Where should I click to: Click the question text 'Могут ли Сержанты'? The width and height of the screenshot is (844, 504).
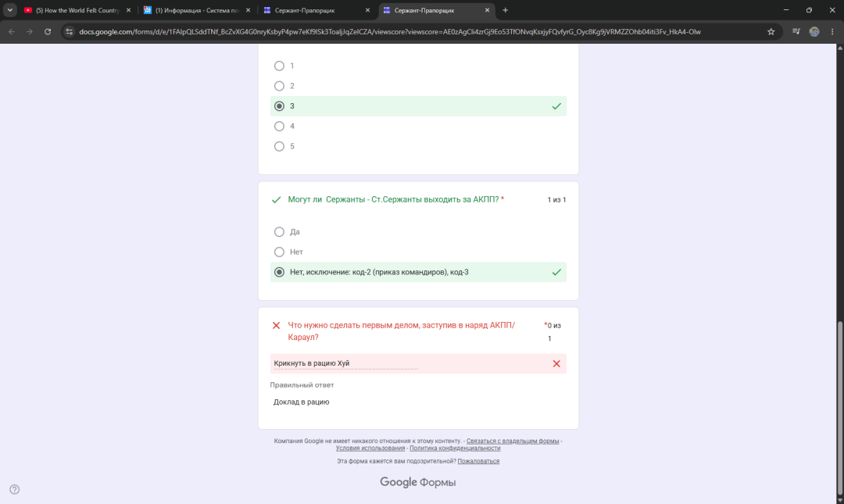pos(393,200)
